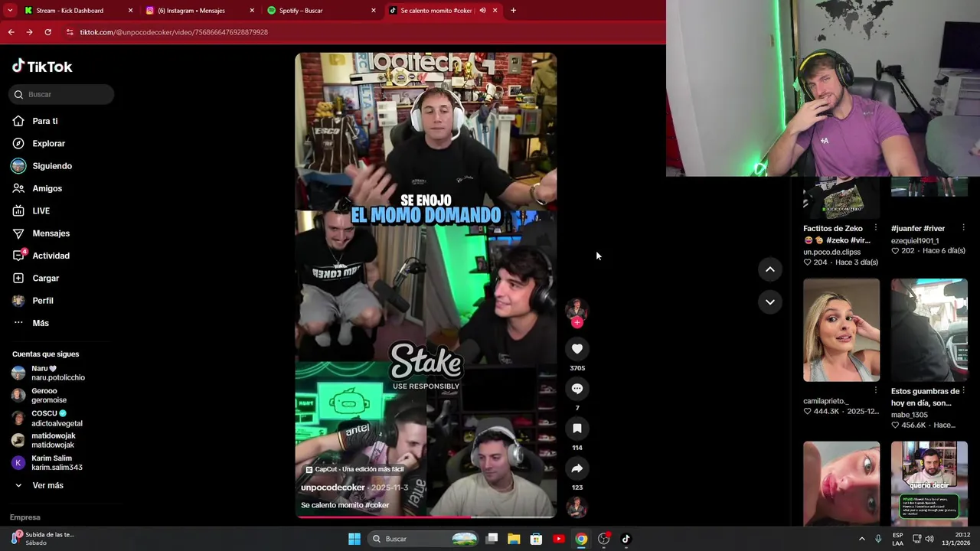This screenshot has width=980, height=551.
Task: Open camilaprieto video thumbnail
Action: coord(841,330)
